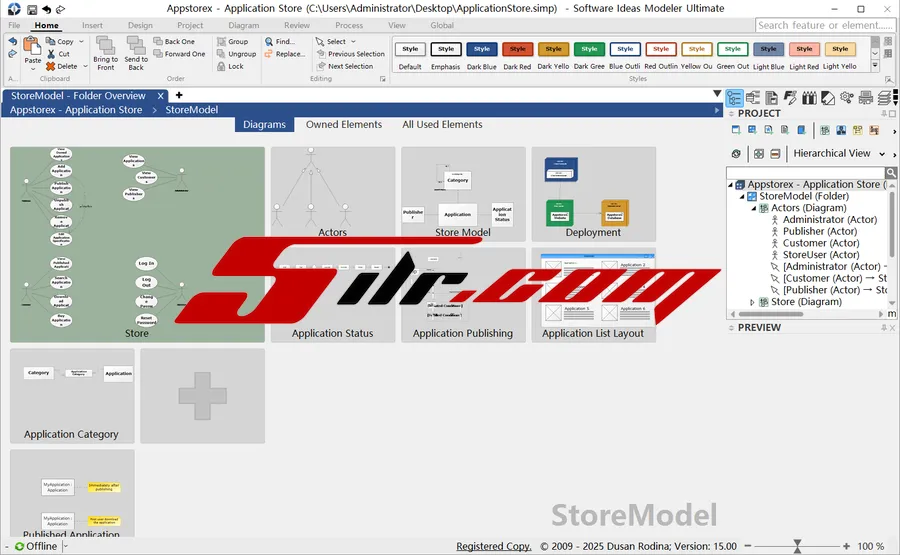Switch to the Design ribbon tab
The width and height of the screenshot is (900, 555).
click(140, 25)
